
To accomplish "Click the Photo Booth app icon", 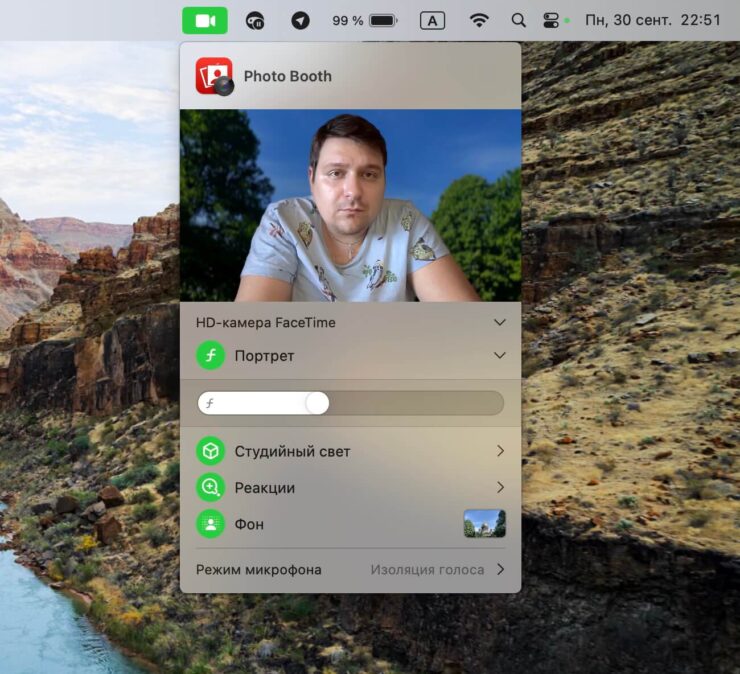I will tap(214, 76).
